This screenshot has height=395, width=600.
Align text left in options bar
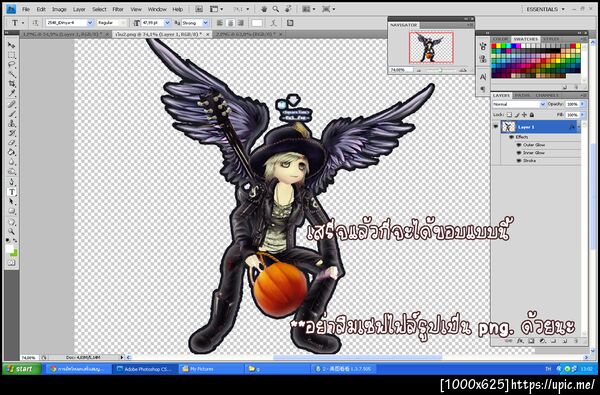point(220,23)
